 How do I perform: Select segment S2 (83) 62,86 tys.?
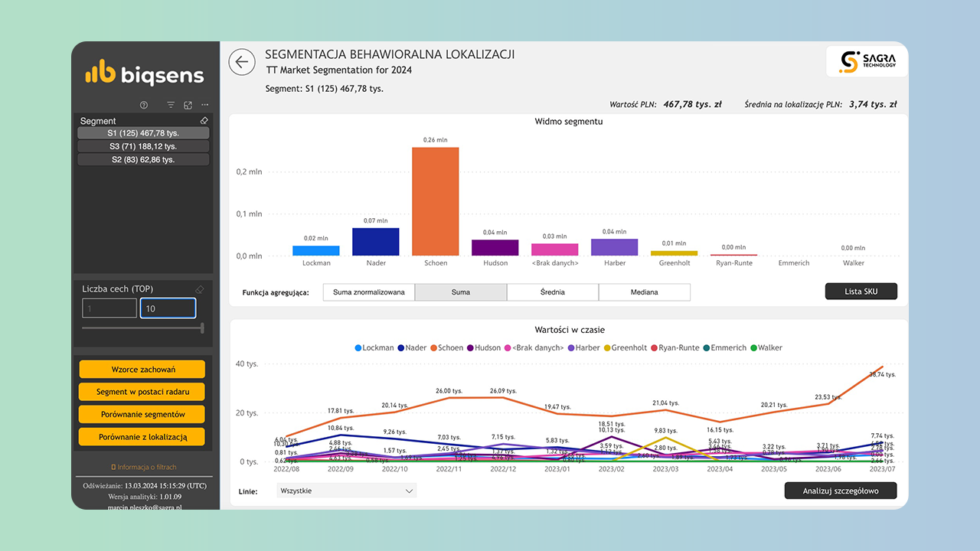(143, 159)
